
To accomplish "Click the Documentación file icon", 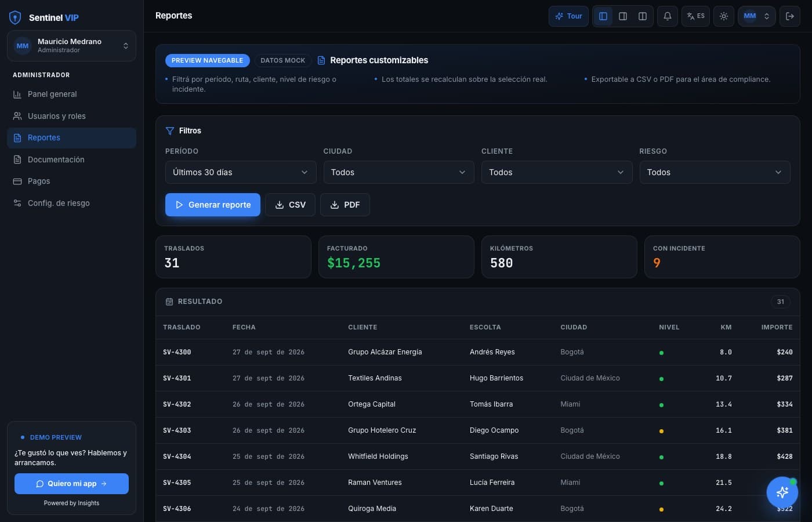I will (x=17, y=159).
